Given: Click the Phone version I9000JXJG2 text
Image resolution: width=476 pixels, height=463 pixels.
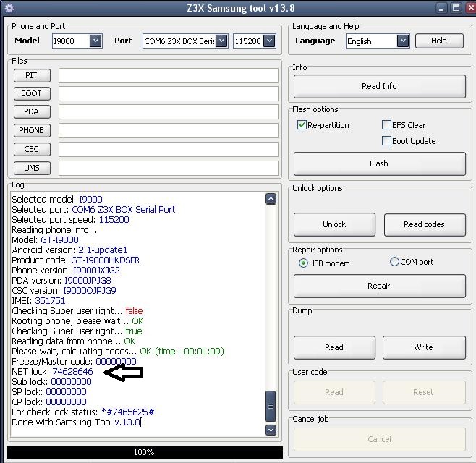Looking at the screenshot, I should [96, 271].
